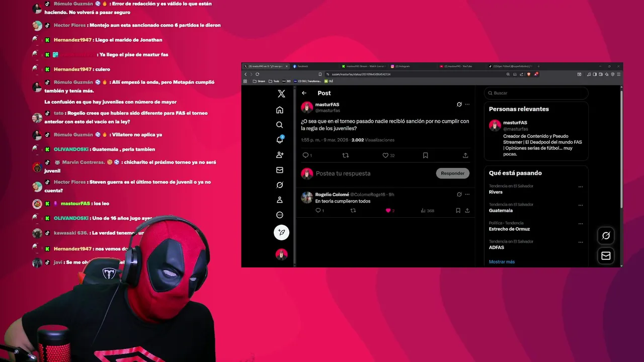Switch to the Facebook browser tab
This screenshot has width=644, height=362.
pos(314,66)
